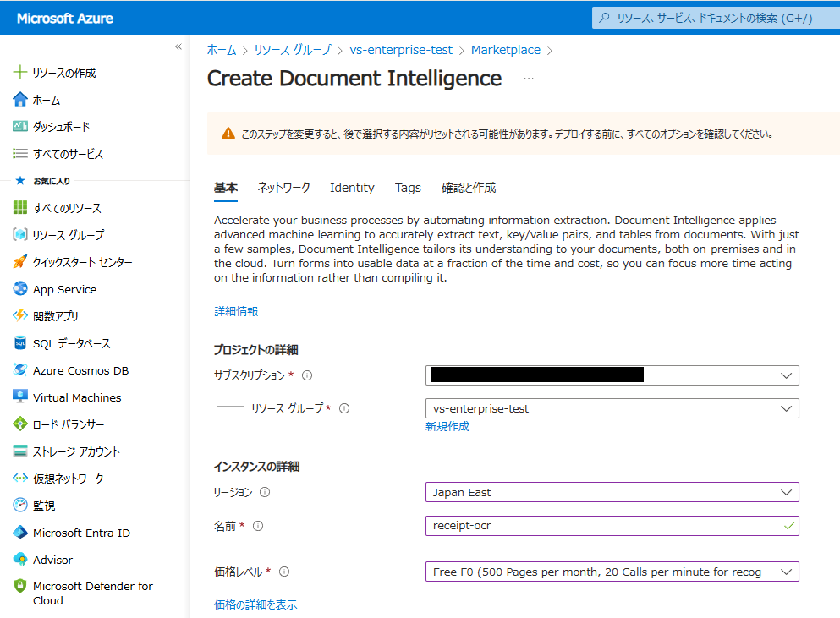Open the ダッシュボード chart icon
840x618 pixels.
(19, 126)
